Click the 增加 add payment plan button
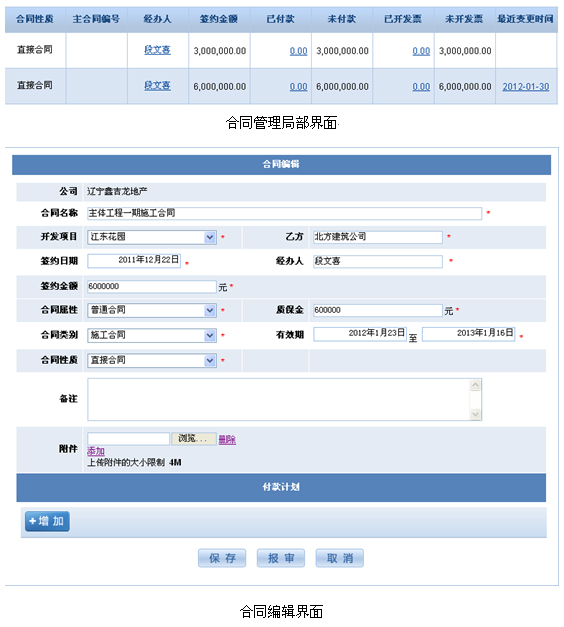Screen dimensions: 564x627 47,521
